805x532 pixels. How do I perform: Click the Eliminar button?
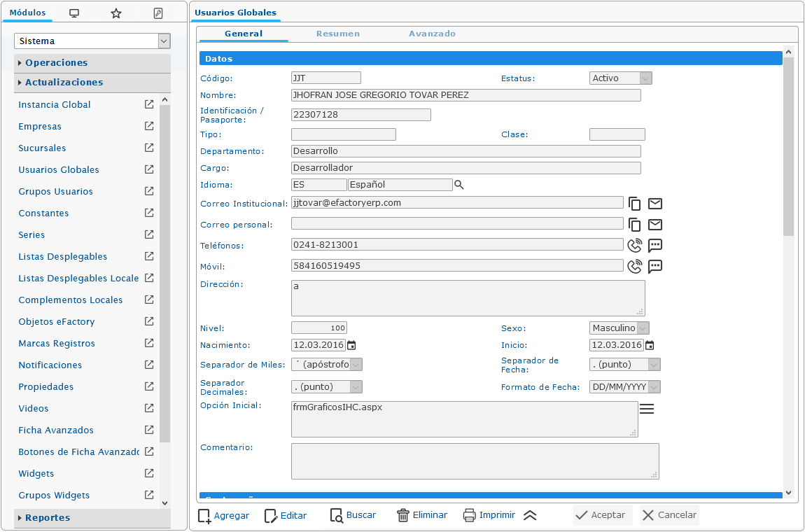[x=422, y=515]
